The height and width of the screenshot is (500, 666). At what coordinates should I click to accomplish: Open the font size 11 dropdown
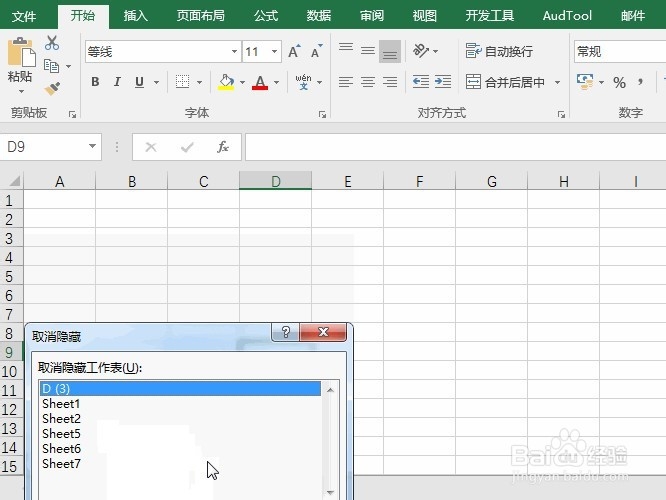click(x=274, y=51)
